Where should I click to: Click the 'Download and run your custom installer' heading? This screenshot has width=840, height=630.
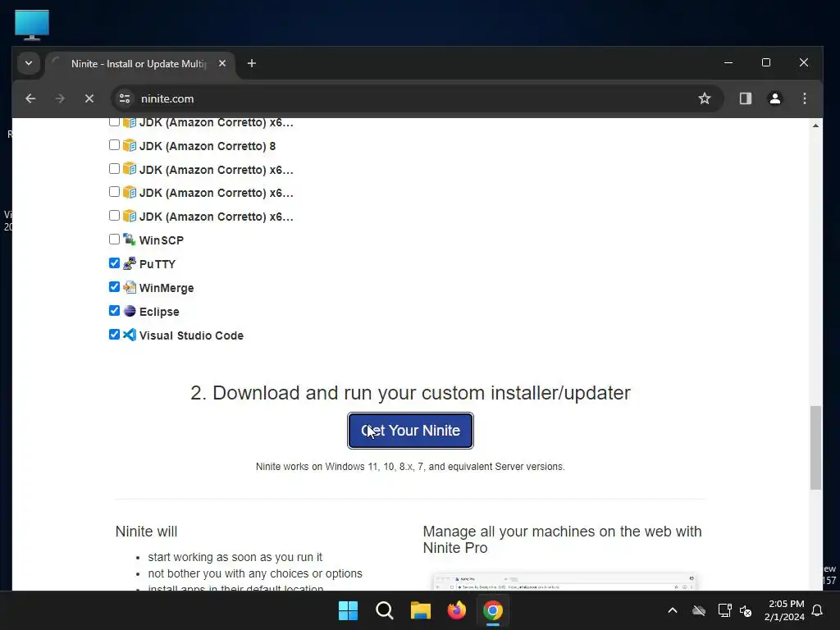point(410,393)
